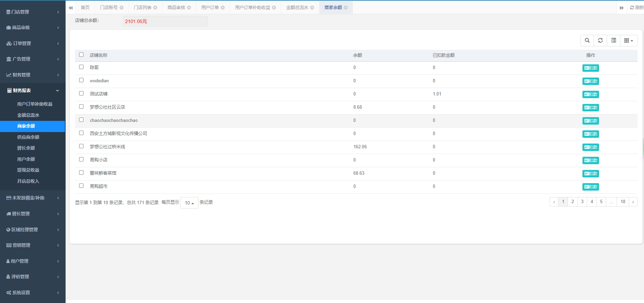
Task: Close the 商品审核 tab
Action: coord(189,7)
